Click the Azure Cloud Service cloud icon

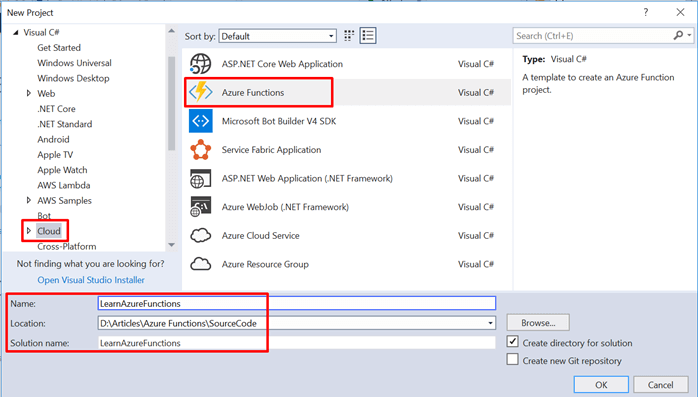tap(200, 235)
